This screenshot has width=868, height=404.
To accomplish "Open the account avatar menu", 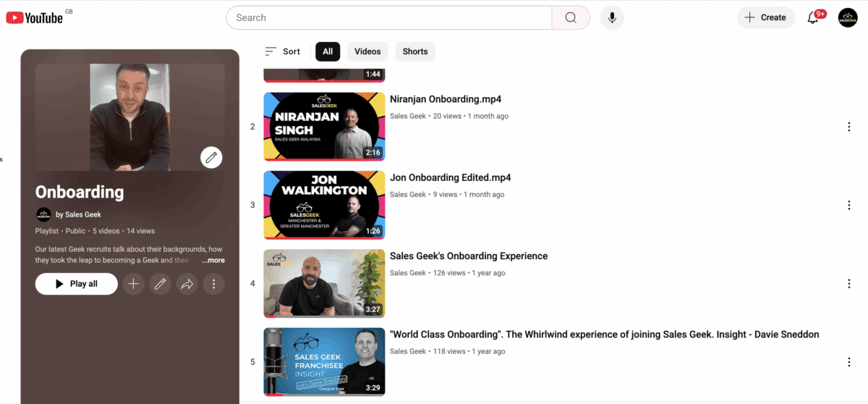I will (x=848, y=18).
